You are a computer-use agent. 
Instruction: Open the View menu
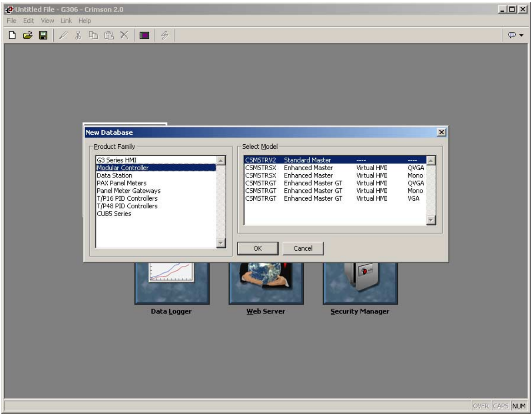coord(47,21)
